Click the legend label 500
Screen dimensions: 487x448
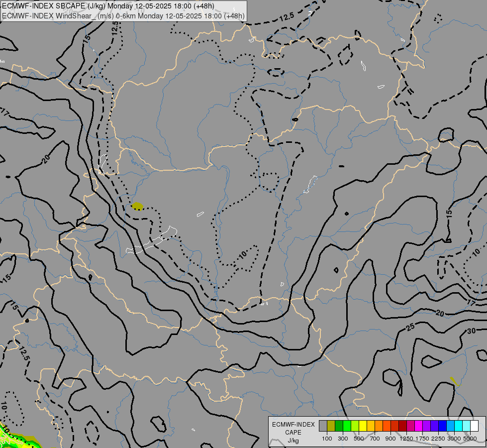359,439
